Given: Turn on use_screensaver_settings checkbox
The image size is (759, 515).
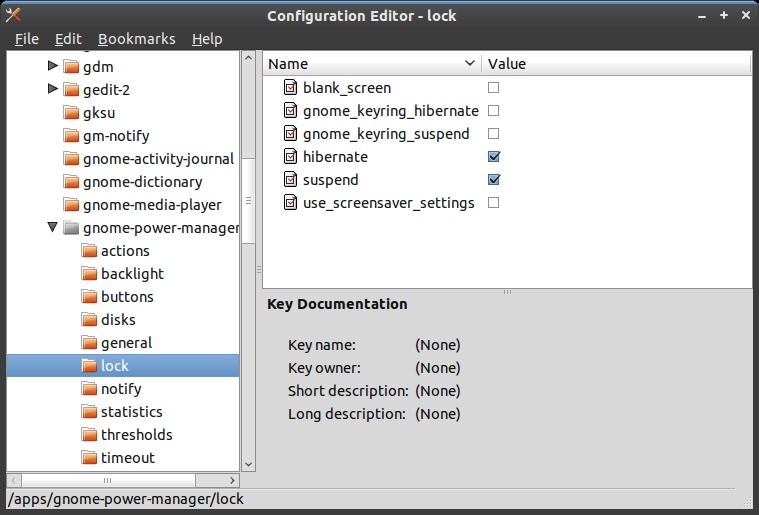Looking at the screenshot, I should coord(493,202).
